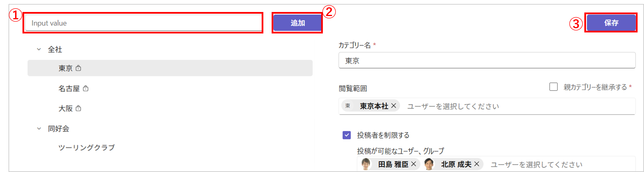Click the カテゴリー名 field containing 東京
644x172 pixels.
tap(487, 60)
